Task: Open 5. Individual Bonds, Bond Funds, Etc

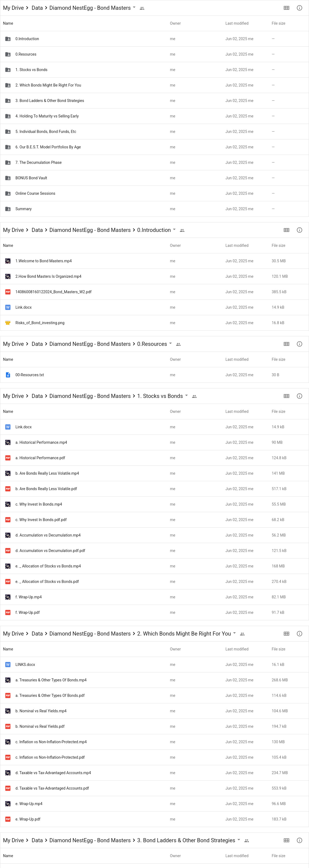Action: click(154, 131)
